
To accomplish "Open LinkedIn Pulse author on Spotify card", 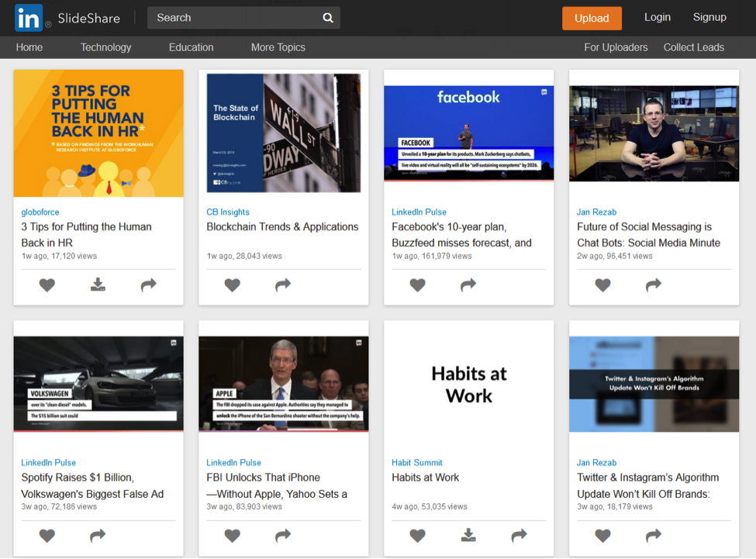I will click(x=48, y=463).
